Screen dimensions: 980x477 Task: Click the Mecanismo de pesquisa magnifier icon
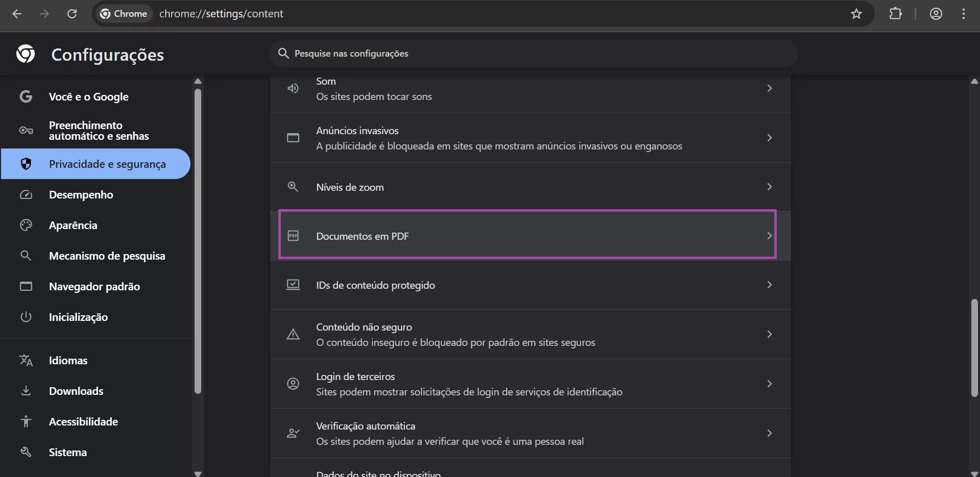tap(26, 256)
